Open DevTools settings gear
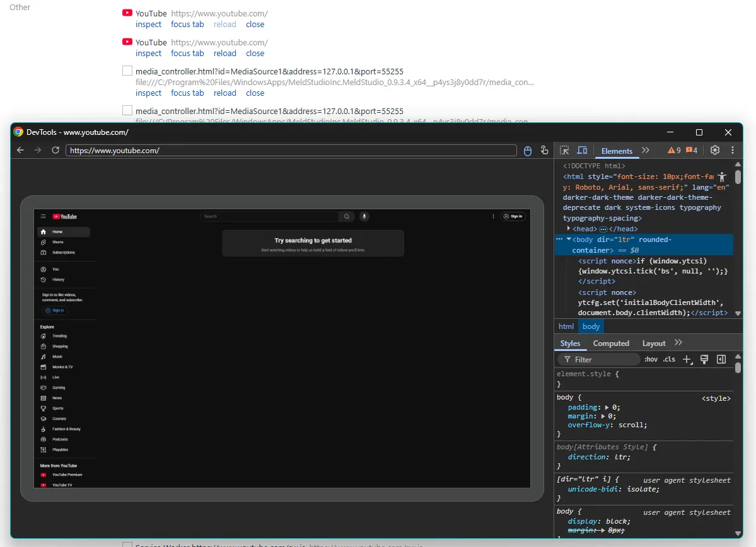756x547 pixels. pos(714,150)
